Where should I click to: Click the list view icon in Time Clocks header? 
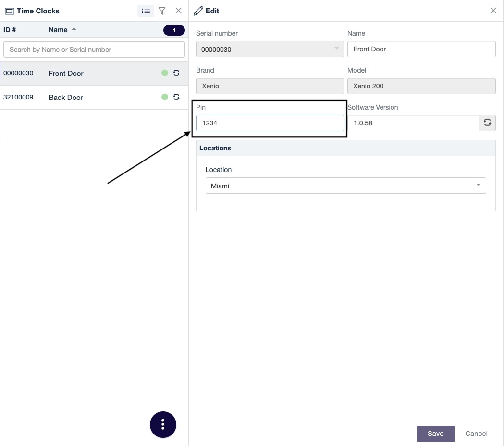pyautogui.click(x=146, y=11)
